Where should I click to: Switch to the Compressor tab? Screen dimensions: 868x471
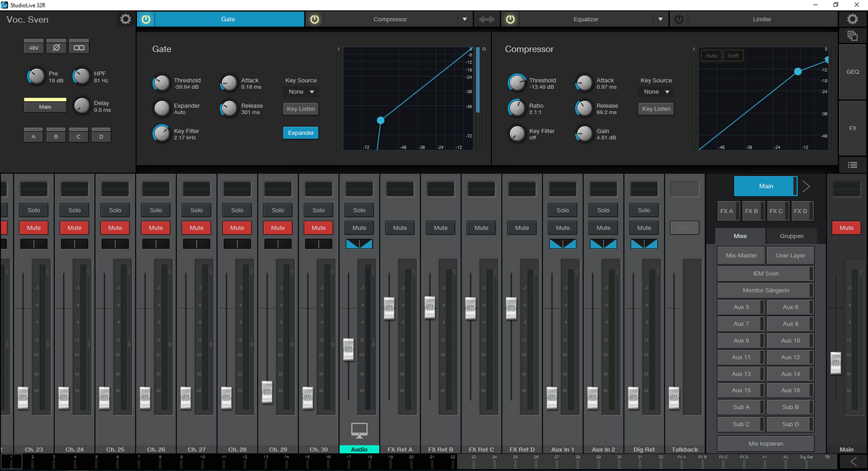[x=390, y=20]
